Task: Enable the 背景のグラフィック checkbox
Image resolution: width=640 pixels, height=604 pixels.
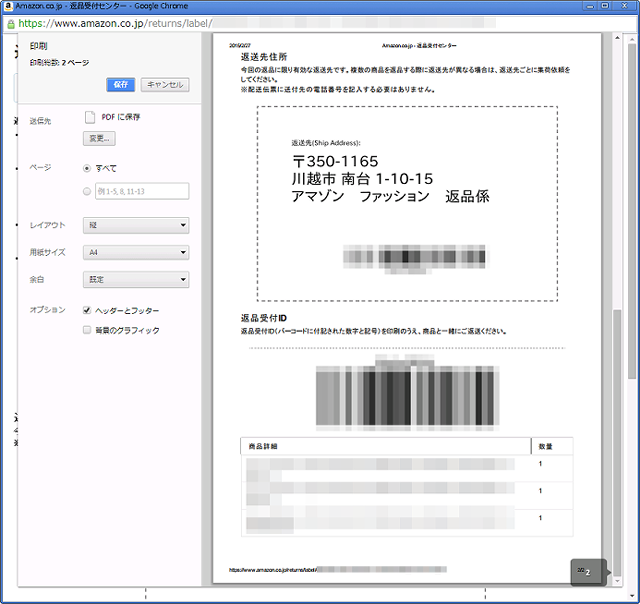Action: tap(87, 330)
